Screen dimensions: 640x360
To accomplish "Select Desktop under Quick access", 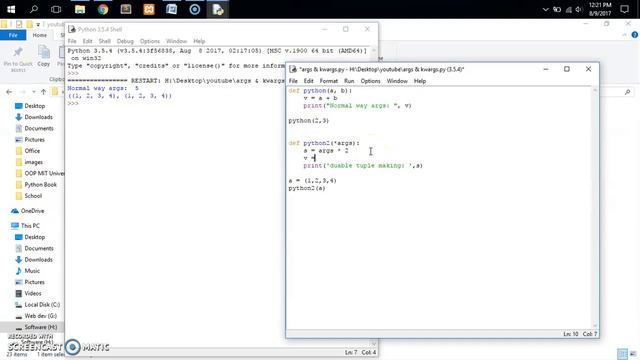I will point(35,106).
